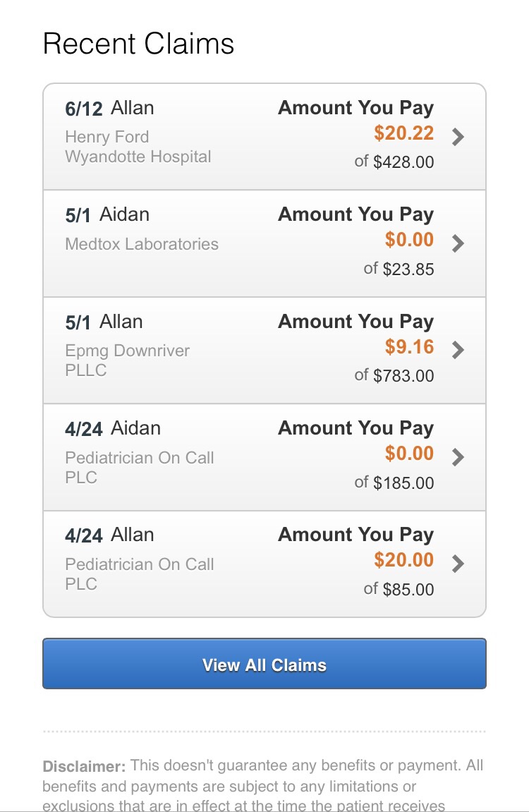Expand the $20.00 Pediatrician On Call claim arrow
Image resolution: width=529 pixels, height=812 pixels.
[458, 563]
